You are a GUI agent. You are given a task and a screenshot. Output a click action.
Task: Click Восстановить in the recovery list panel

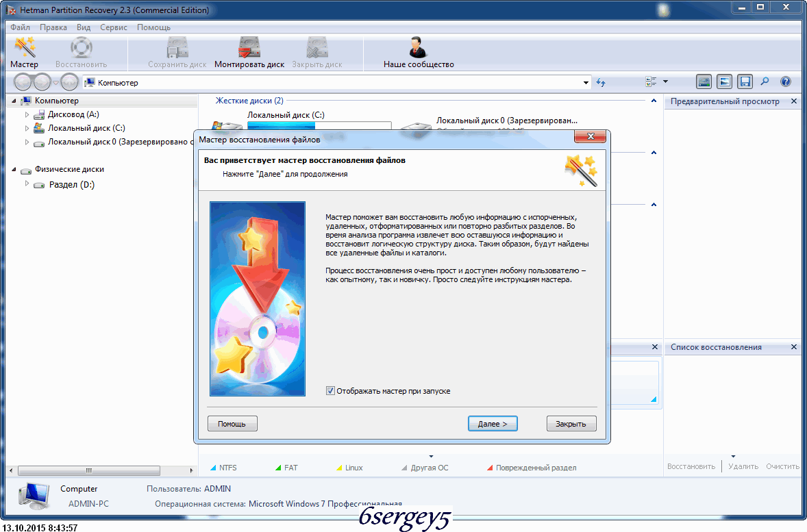click(691, 467)
